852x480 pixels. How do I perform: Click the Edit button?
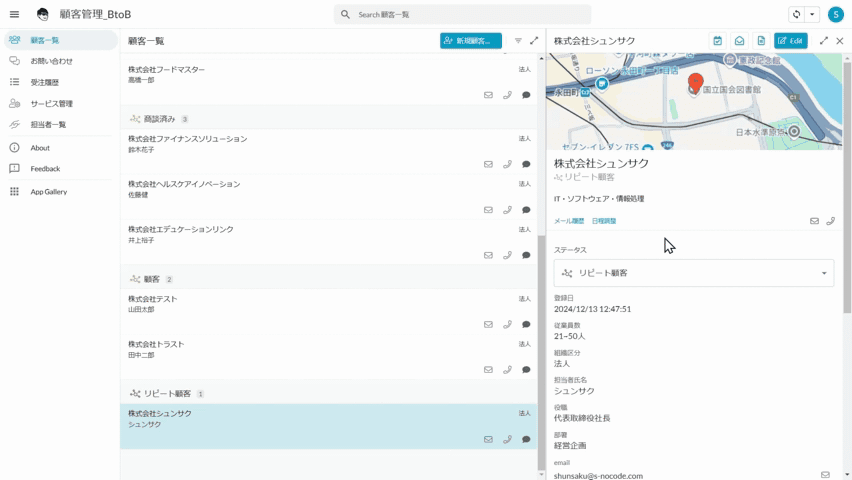791,41
